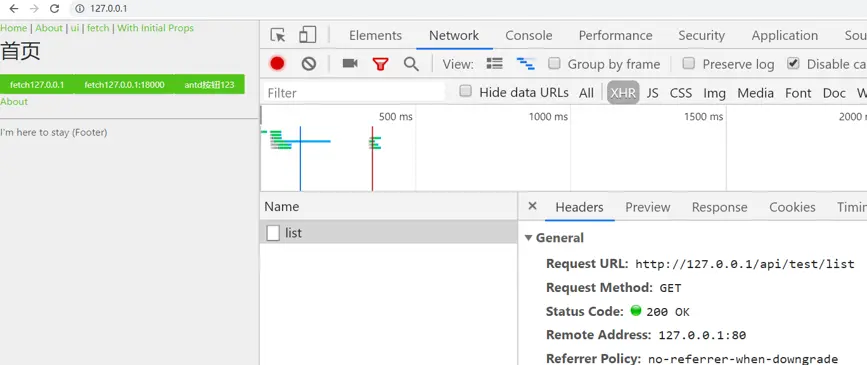Image resolution: width=867 pixels, height=365 pixels.
Task: Reload the page with refresh icon
Action: point(54,9)
